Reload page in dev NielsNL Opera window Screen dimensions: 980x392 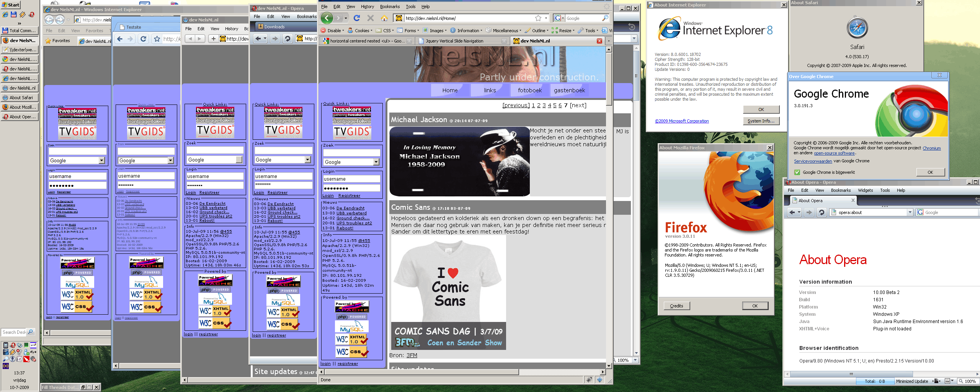287,39
